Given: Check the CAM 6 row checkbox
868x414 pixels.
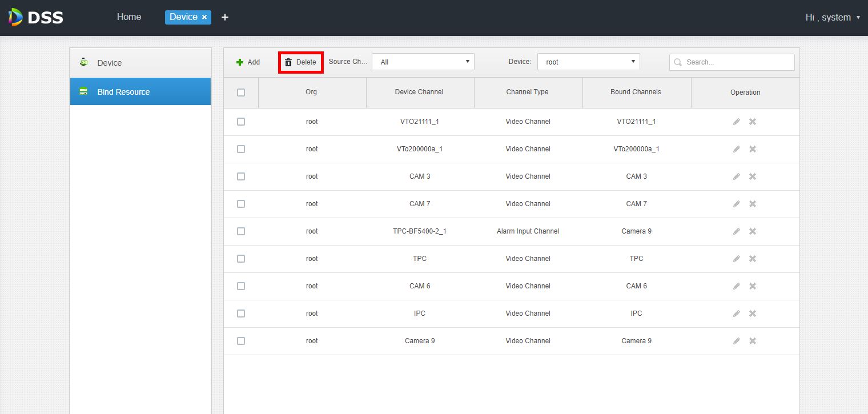Looking at the screenshot, I should [x=241, y=286].
